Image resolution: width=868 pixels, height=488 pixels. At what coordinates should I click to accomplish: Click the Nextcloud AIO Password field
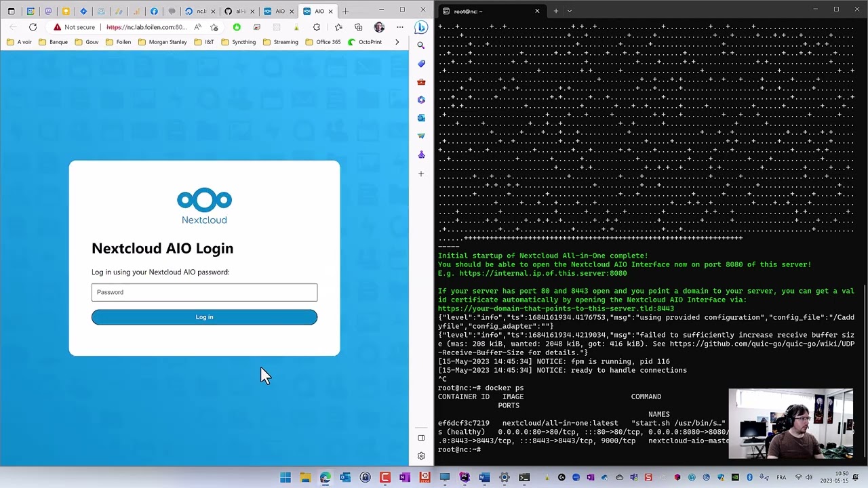pyautogui.click(x=204, y=292)
